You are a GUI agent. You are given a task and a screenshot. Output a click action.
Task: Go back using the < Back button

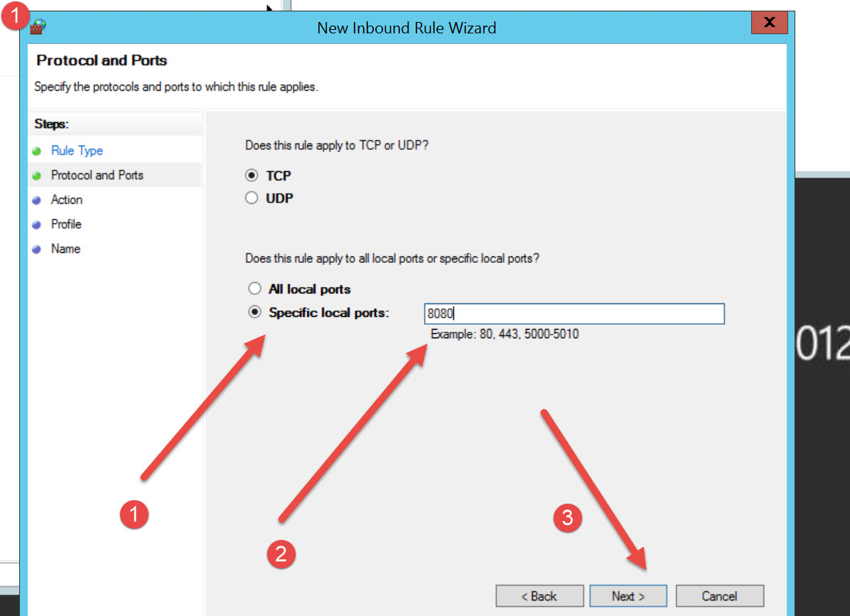[539, 596]
